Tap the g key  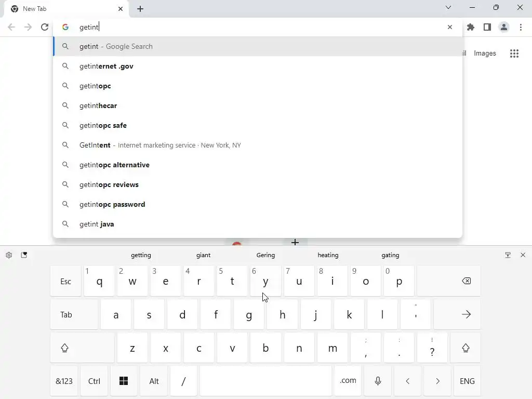(x=249, y=314)
